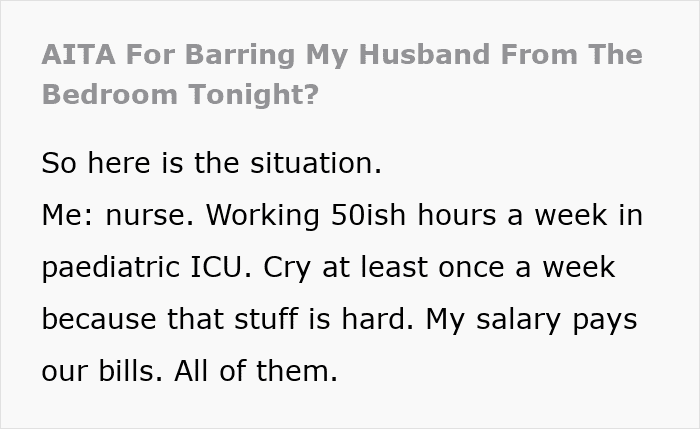Click the post title starting with AITA
Screen dimensions: 700x429
pyautogui.click(x=341, y=54)
